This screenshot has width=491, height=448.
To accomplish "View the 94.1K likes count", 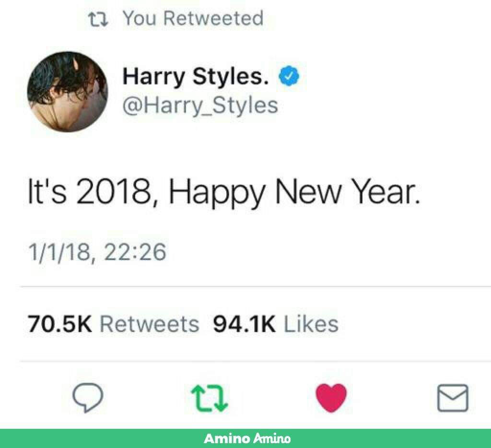I will coord(244,324).
